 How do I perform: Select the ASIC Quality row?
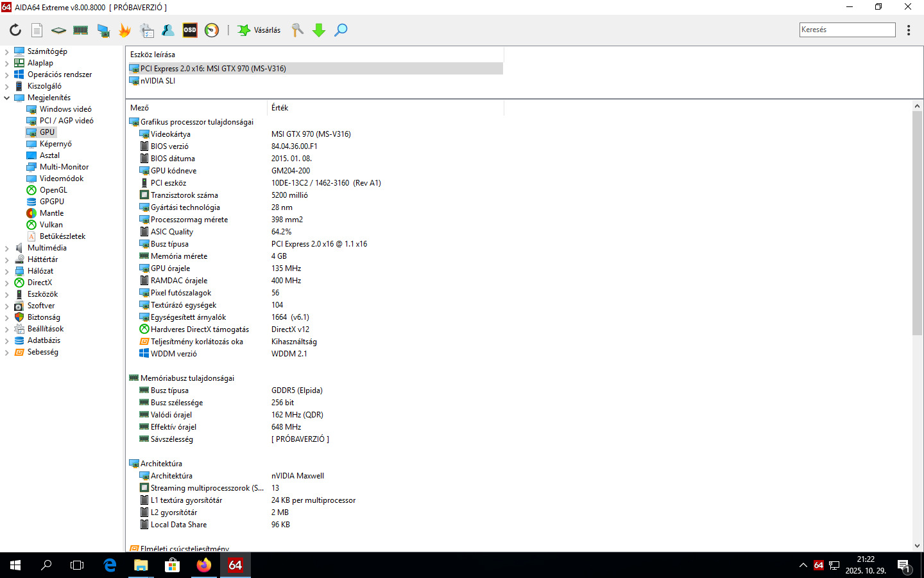(x=315, y=232)
